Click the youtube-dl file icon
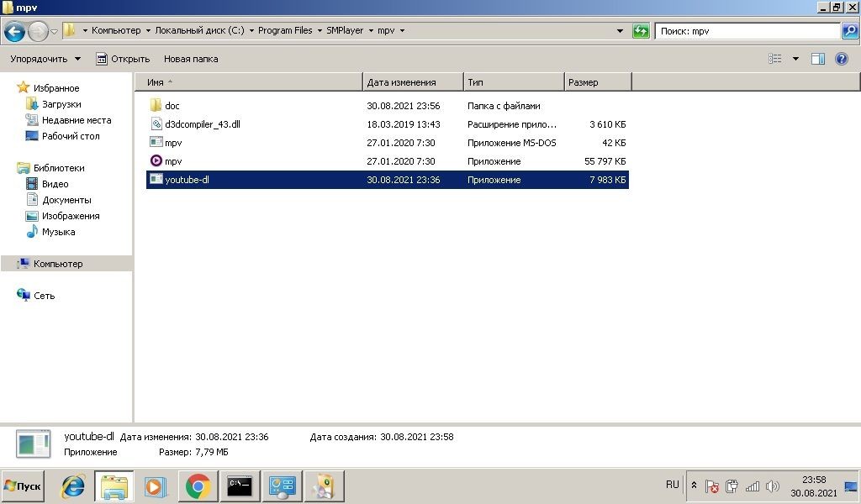The width and height of the screenshot is (861, 504). click(156, 179)
